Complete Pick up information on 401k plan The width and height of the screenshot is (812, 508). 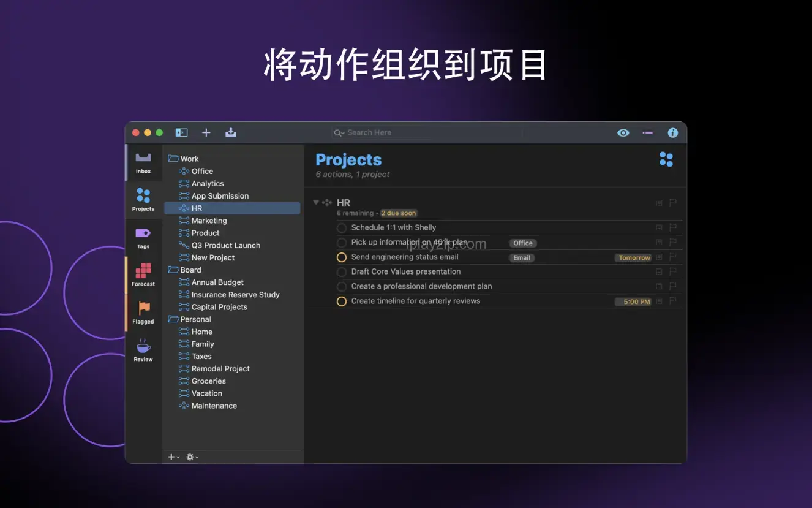342,243
